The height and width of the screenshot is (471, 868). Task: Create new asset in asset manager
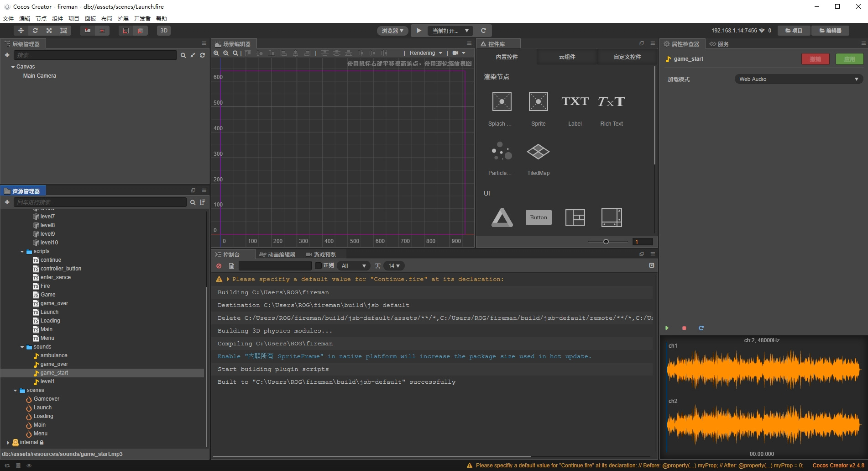[7, 202]
